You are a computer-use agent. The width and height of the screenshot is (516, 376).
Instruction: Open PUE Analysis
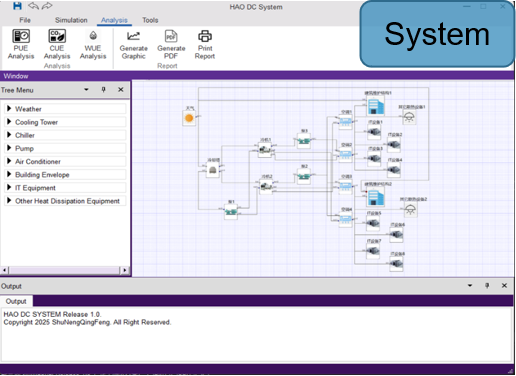click(21, 44)
